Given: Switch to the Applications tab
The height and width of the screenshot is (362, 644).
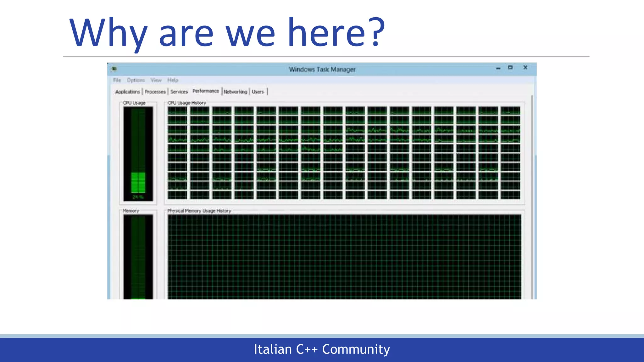Looking at the screenshot, I should (127, 92).
